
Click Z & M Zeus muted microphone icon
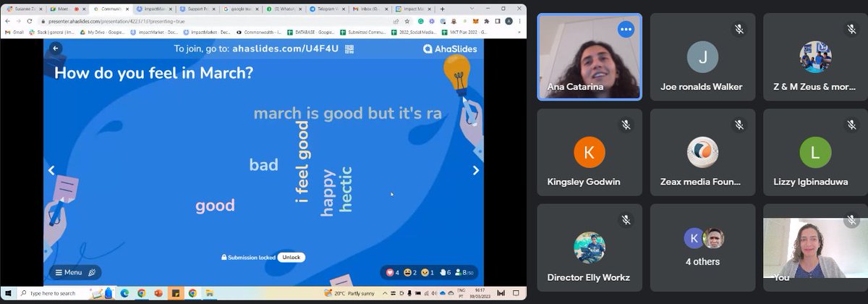pos(851,30)
